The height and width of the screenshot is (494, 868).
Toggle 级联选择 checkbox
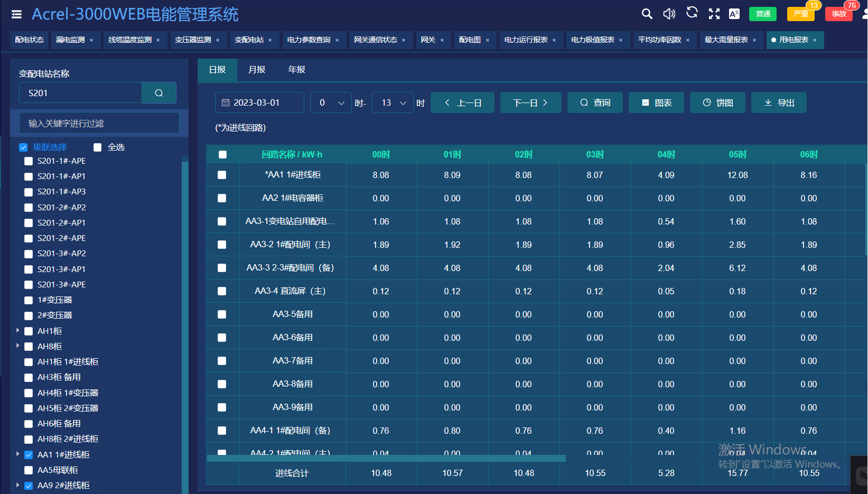(x=23, y=147)
